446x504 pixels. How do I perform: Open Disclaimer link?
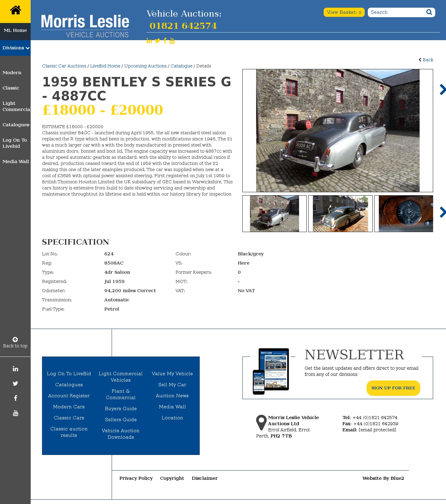point(205,478)
